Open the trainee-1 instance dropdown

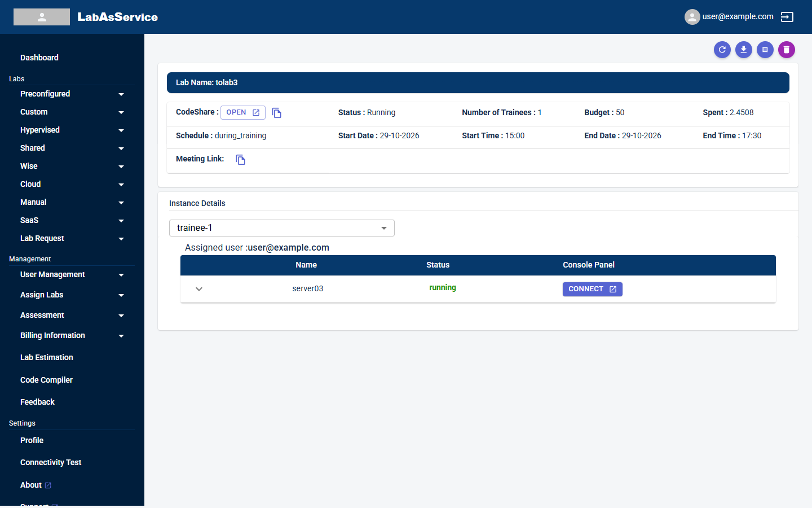[282, 228]
